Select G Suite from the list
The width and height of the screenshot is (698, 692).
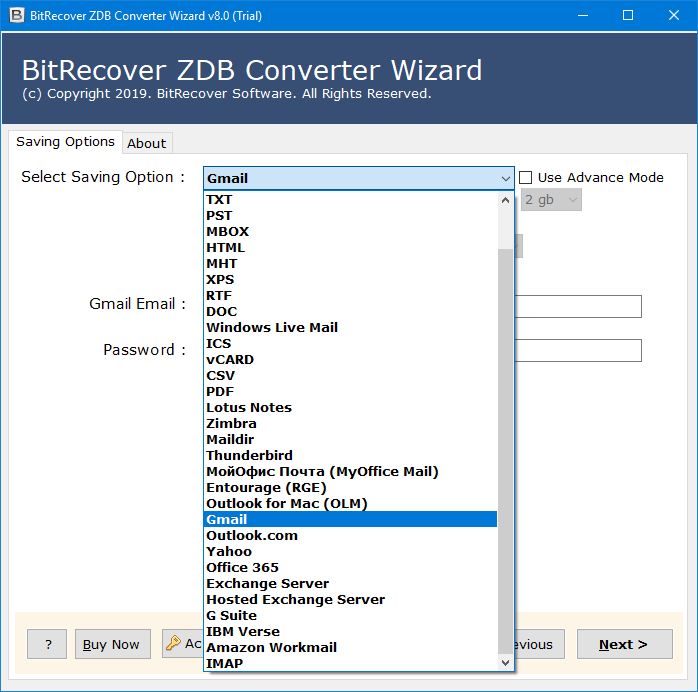(350, 615)
